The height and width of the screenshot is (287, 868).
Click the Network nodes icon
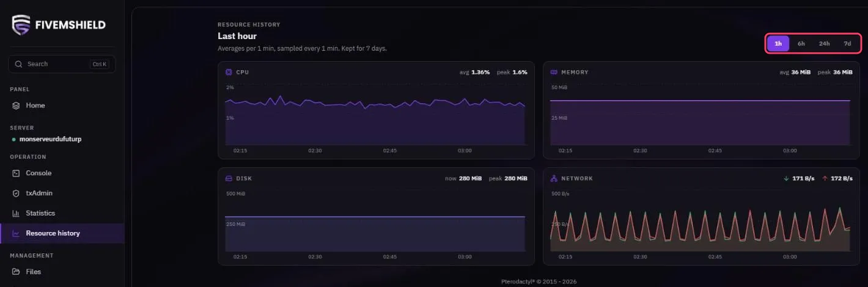554,178
